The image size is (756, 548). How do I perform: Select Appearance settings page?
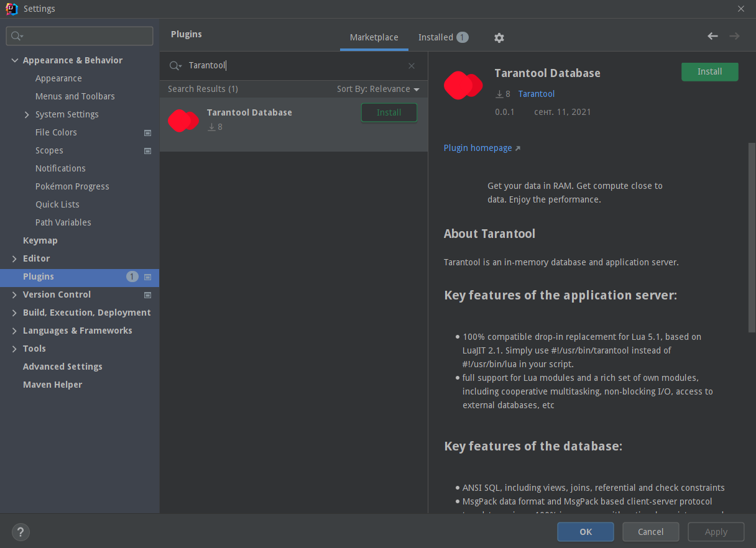point(58,78)
